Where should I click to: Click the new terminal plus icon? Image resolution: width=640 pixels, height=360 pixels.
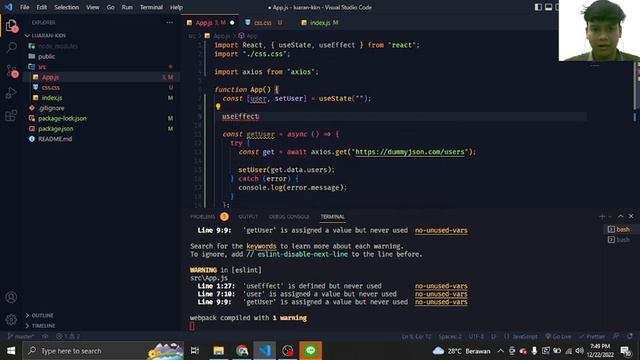tap(602, 216)
